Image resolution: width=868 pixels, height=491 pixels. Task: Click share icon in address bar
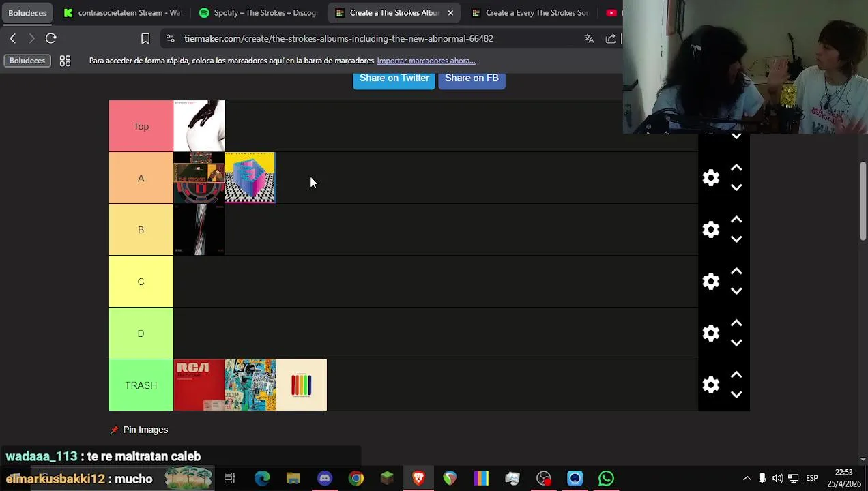pos(611,38)
